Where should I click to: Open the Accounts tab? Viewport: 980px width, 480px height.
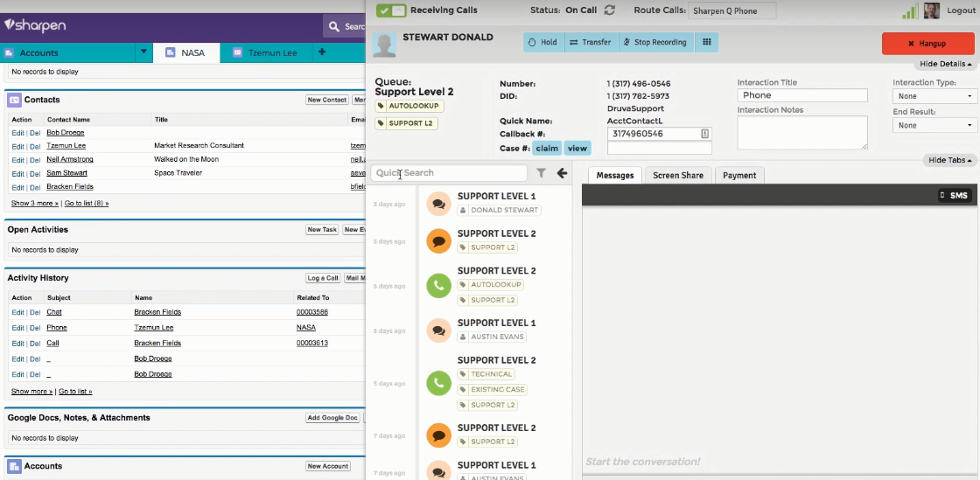pos(67,53)
